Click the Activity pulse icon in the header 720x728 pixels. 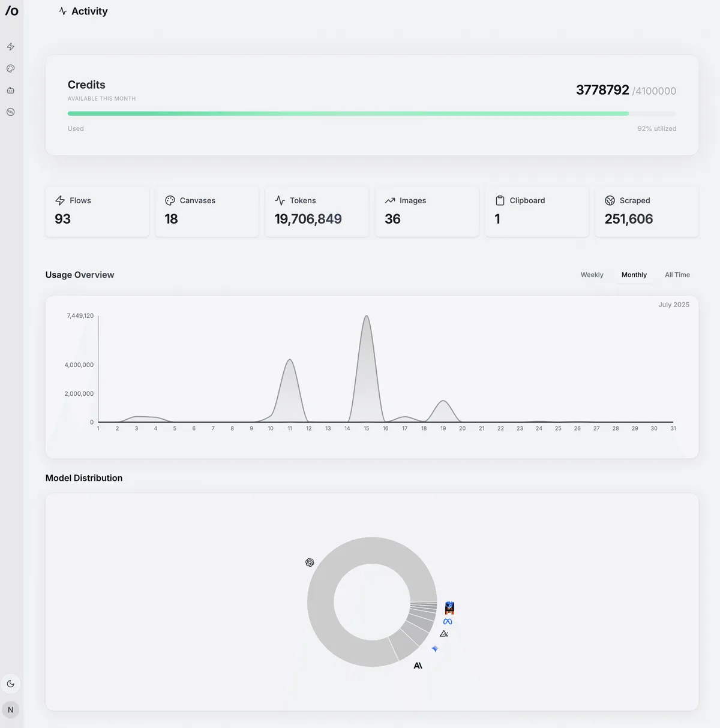pos(63,11)
